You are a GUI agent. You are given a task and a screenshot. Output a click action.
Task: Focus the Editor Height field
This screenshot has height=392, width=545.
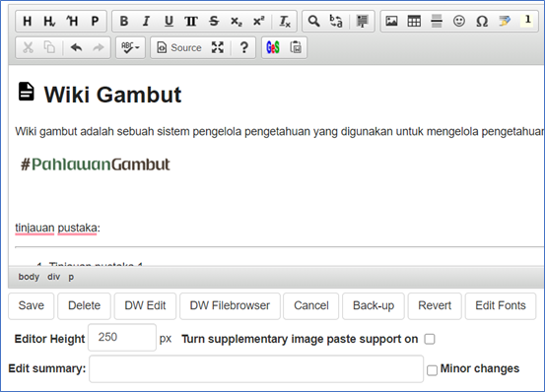tap(122, 338)
